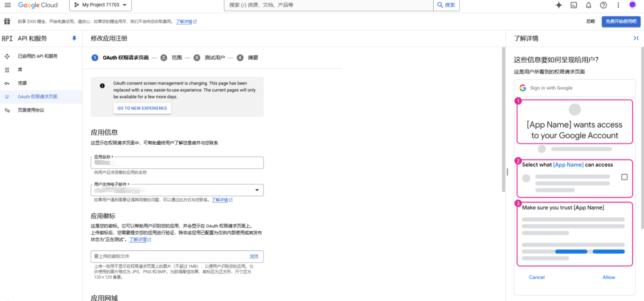644x301 pixels.
Task: Click the OAuth 权限请求页面 sidebar icon
Action: 7,97
